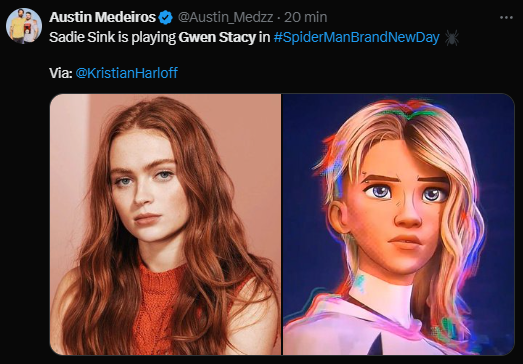Open the tweet via the 20 min timestamp
This screenshot has height=364, width=523.
[306, 17]
